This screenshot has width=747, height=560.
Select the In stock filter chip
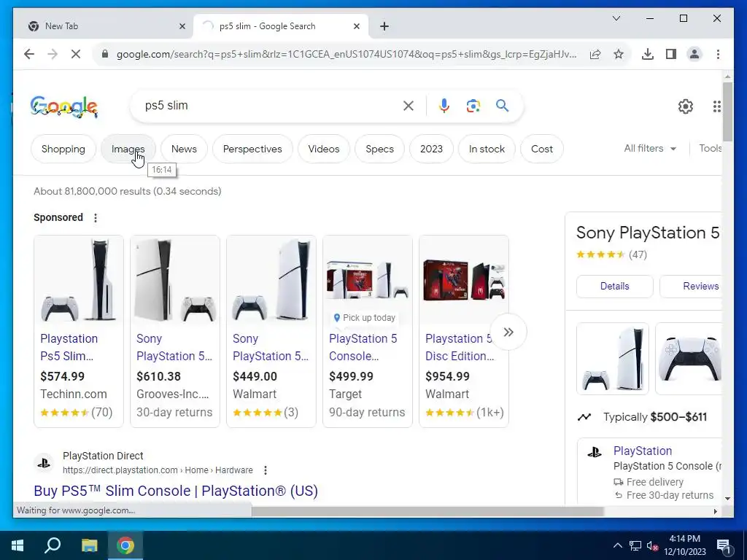(x=487, y=149)
